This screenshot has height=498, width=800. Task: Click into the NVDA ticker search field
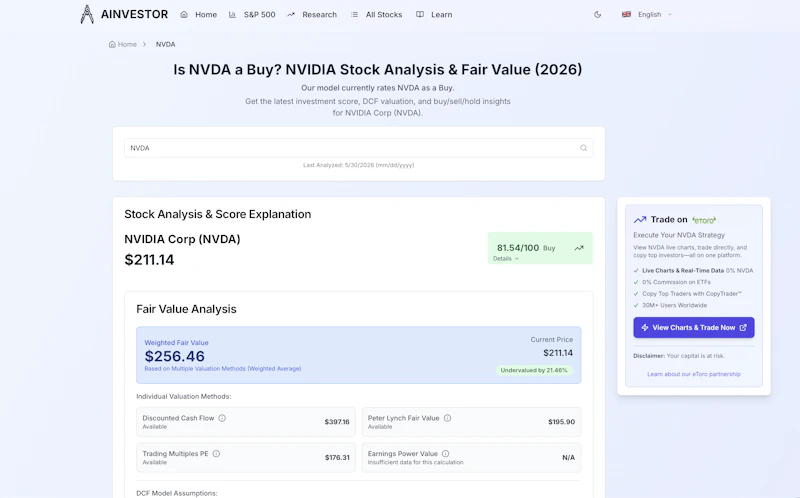pyautogui.click(x=359, y=148)
